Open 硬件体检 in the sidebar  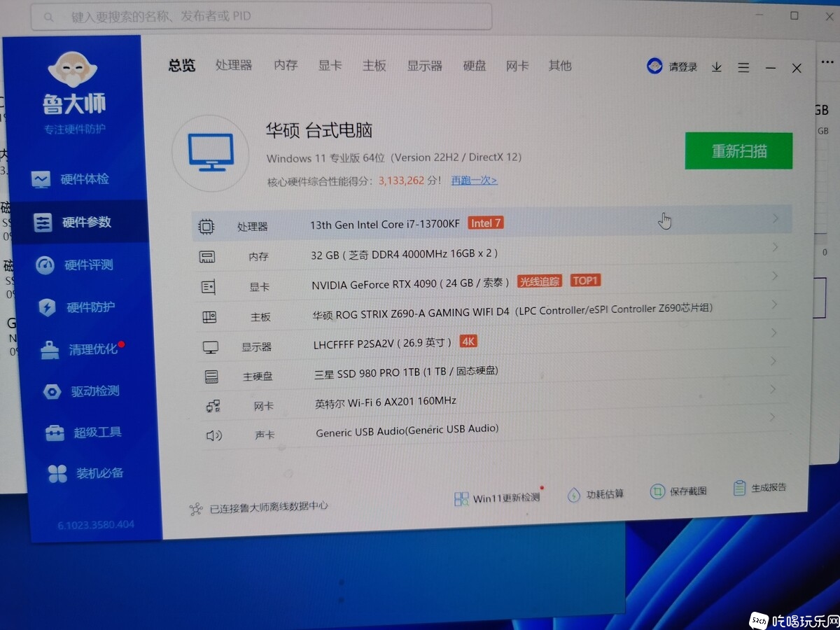point(71,179)
